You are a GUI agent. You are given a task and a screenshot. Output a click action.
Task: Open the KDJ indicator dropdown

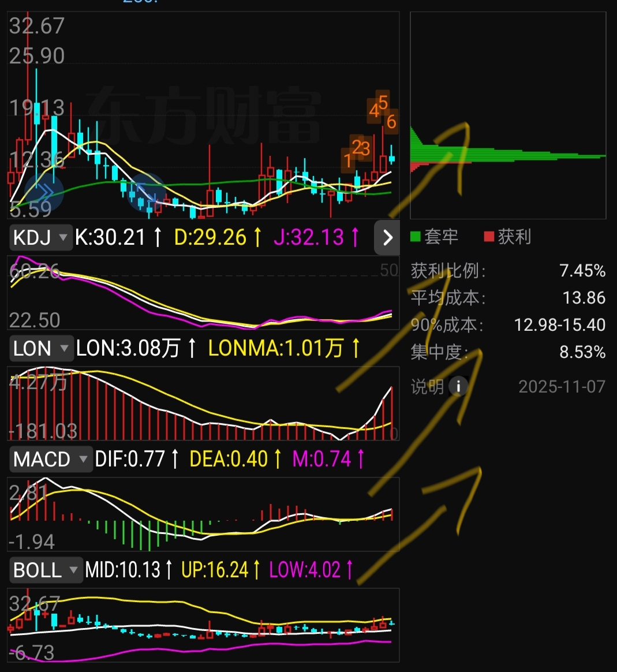click(41, 237)
